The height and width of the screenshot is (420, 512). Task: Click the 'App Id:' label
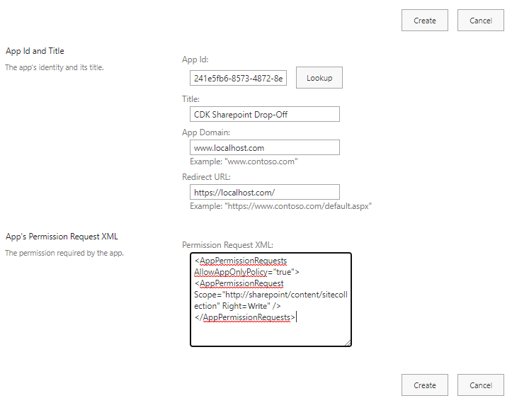(195, 59)
